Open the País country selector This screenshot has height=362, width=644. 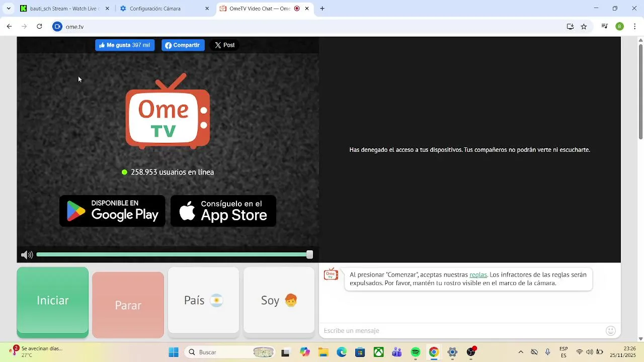point(204,300)
